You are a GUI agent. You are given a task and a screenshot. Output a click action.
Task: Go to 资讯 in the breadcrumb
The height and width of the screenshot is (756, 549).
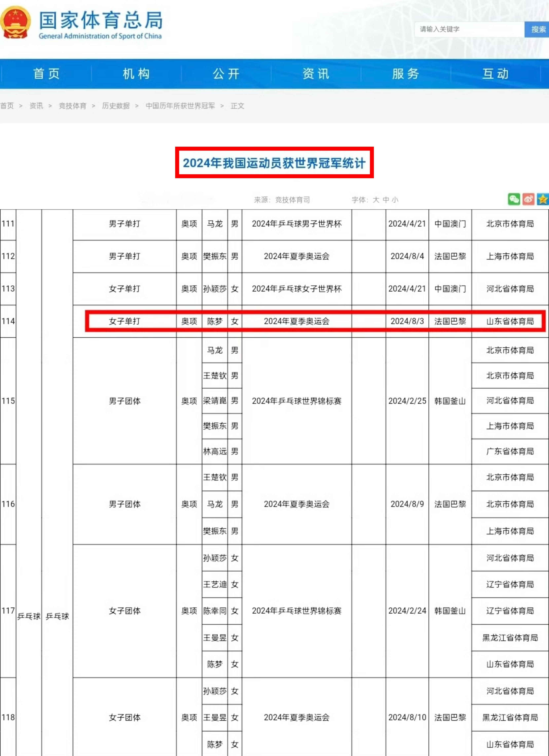(x=36, y=106)
